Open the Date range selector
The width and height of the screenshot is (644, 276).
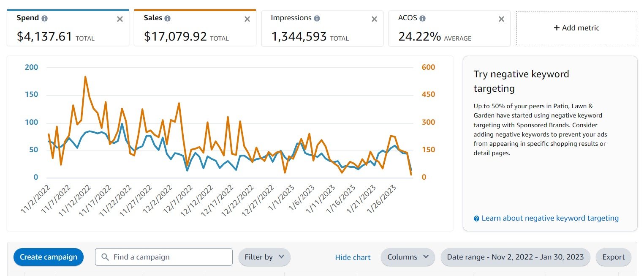click(515, 257)
